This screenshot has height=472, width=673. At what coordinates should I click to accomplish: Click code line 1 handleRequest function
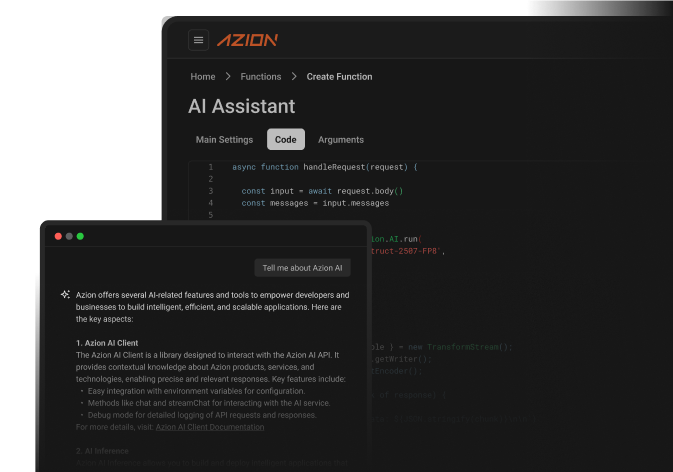coord(325,167)
